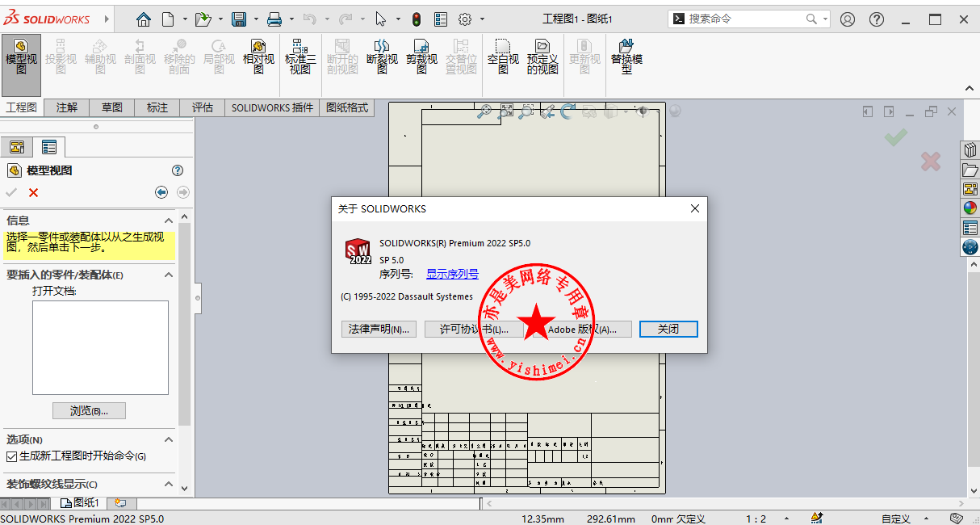Select the 图纸1 sheet tab
This screenshot has width=980, height=525.
coord(80,503)
